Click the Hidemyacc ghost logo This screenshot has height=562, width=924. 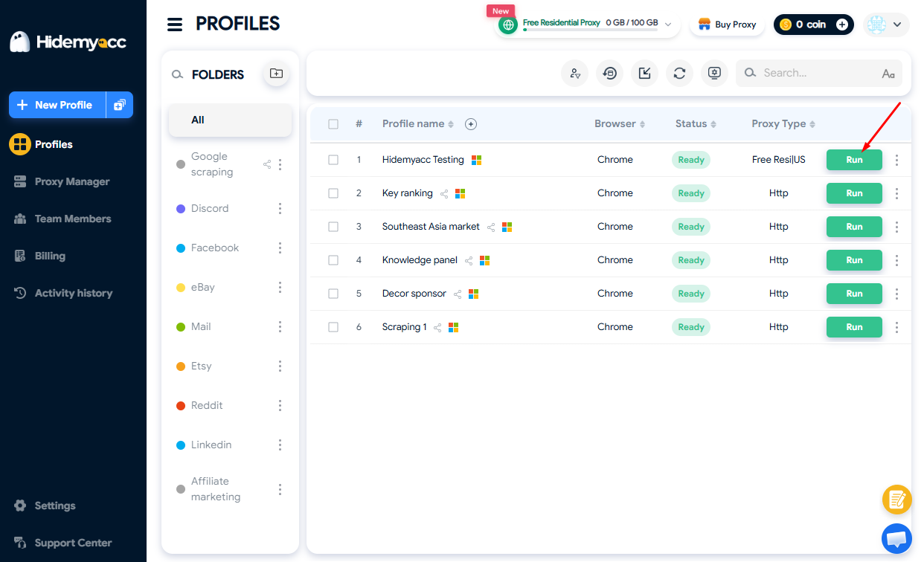pyautogui.click(x=20, y=42)
